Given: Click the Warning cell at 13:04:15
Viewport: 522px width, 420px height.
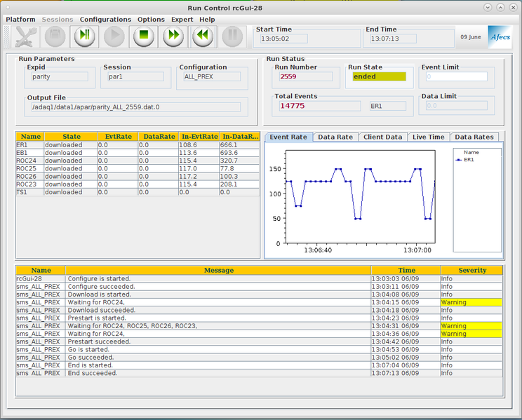Looking at the screenshot, I should (x=471, y=302).
